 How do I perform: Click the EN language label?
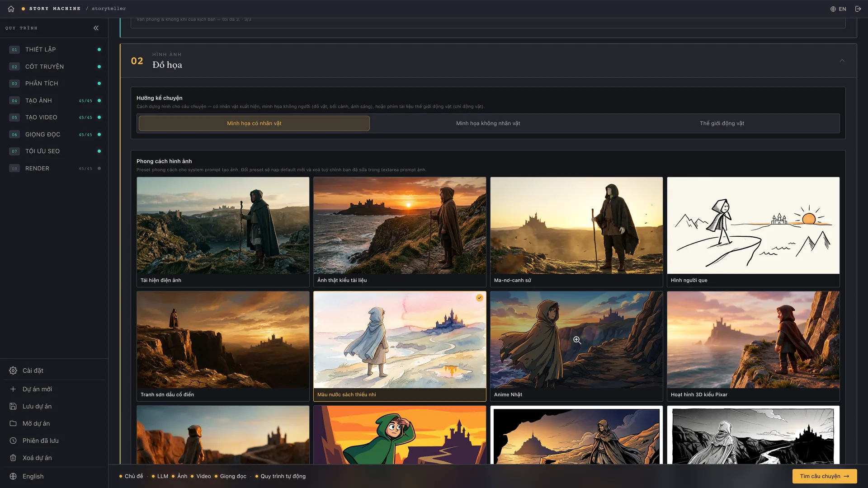click(x=842, y=9)
